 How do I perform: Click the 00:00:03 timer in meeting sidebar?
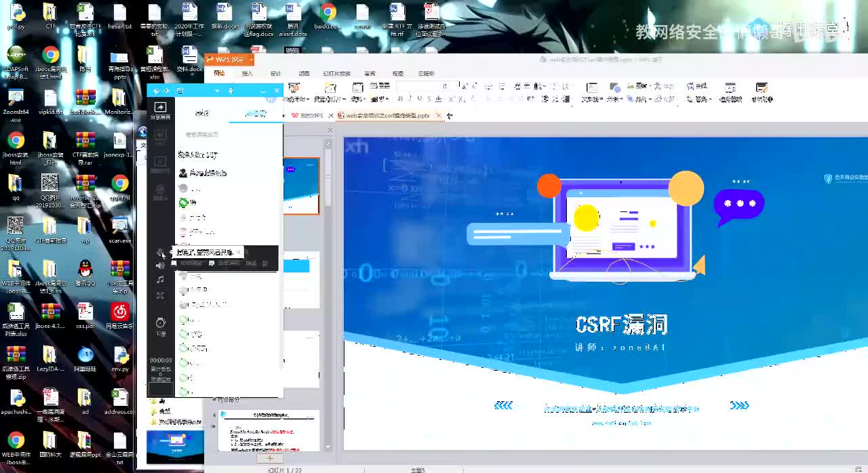tap(161, 360)
